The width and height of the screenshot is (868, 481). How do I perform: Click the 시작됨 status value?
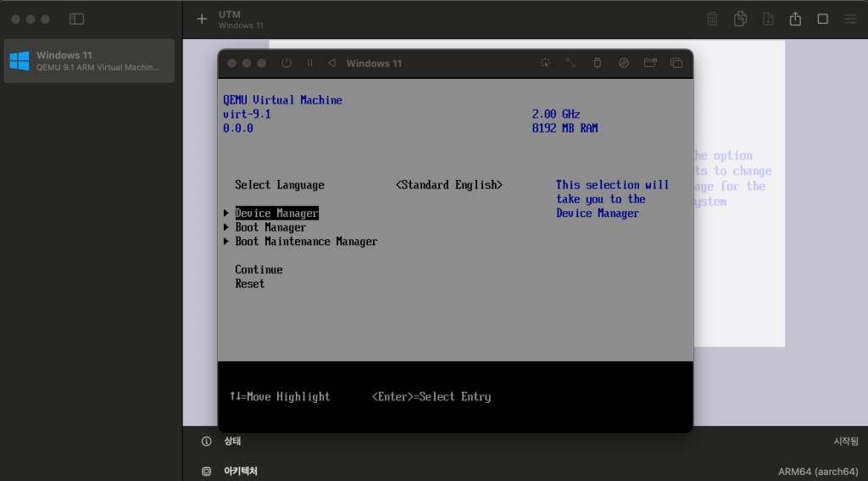click(x=846, y=441)
